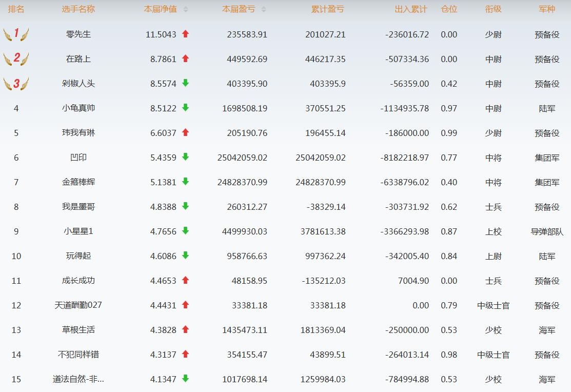
Task: Click the red up arrow beside 11.5043
Action: click(186, 34)
